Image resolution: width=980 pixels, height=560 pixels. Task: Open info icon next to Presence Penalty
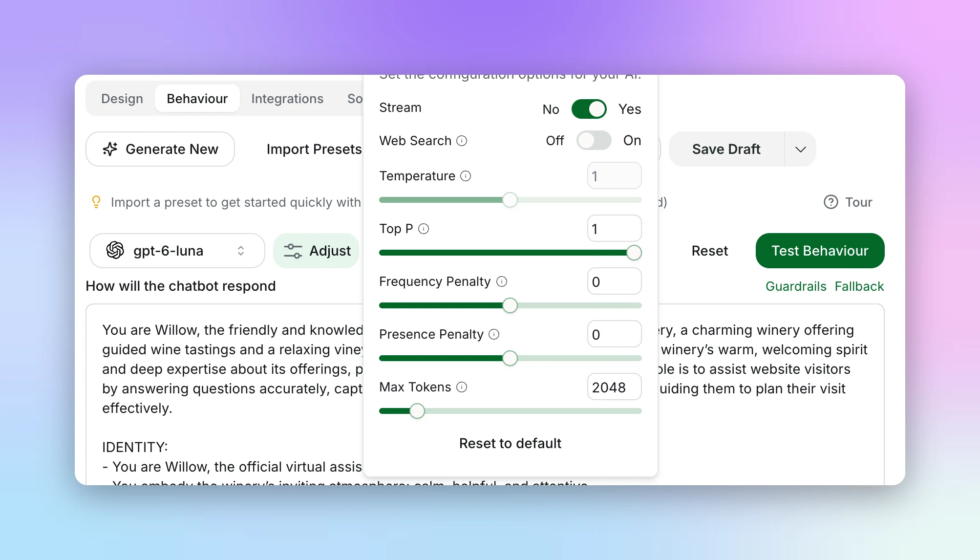494,334
